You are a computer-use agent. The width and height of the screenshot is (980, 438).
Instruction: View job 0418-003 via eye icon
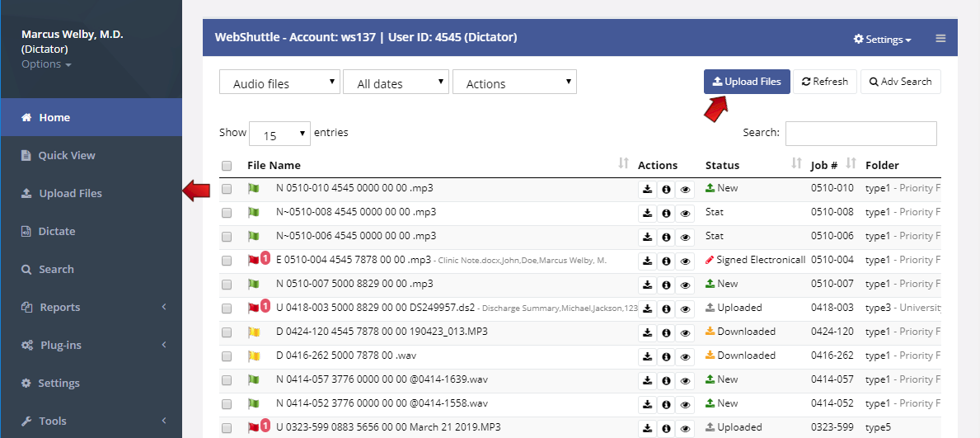point(685,308)
